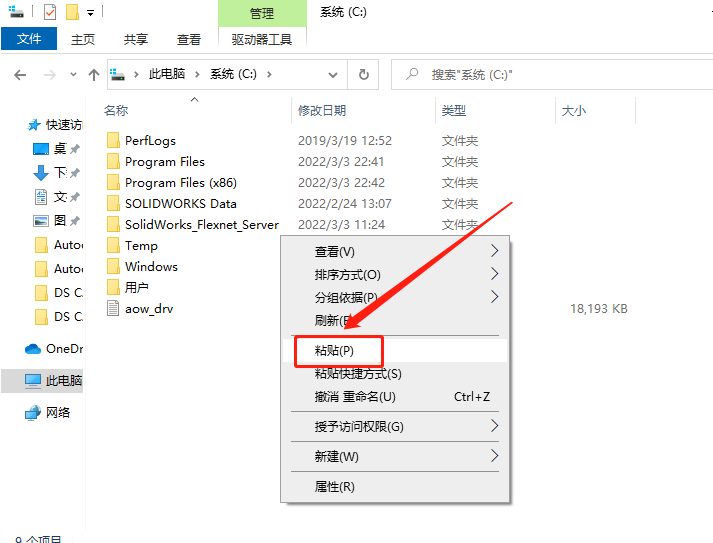Open the 分组依据(P) context submenu
Screen dimensions: 713x543
395,297
